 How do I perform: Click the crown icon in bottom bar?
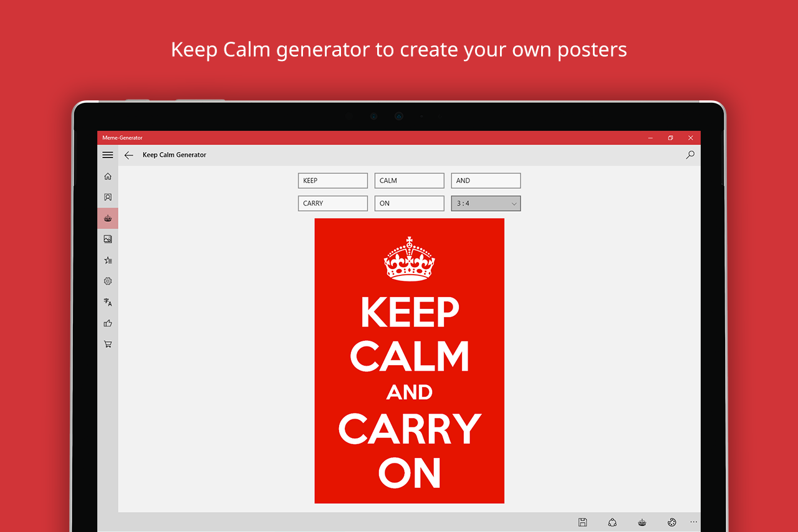coord(642,522)
